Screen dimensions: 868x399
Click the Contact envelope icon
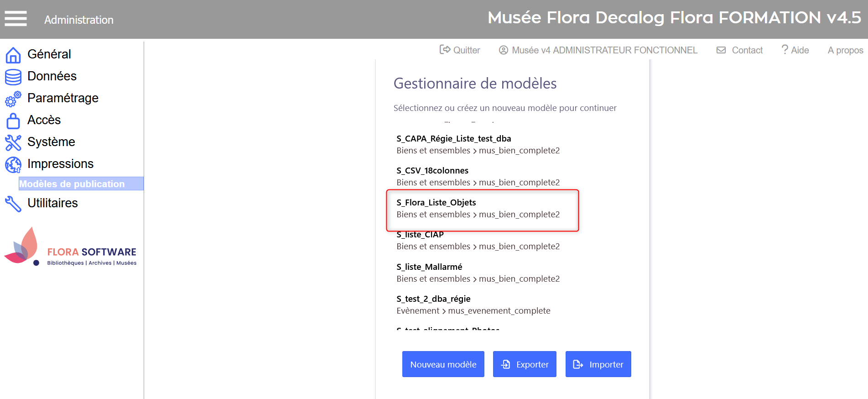coord(721,50)
